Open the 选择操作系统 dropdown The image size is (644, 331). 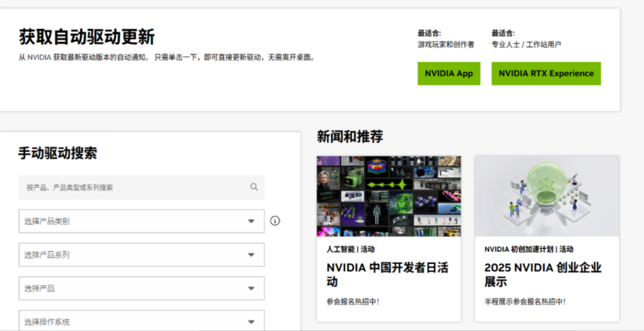[141, 321]
